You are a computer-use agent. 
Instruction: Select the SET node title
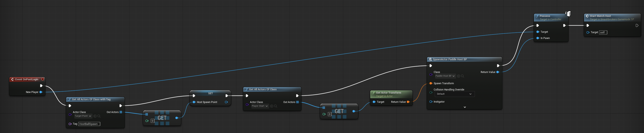coord(210,93)
